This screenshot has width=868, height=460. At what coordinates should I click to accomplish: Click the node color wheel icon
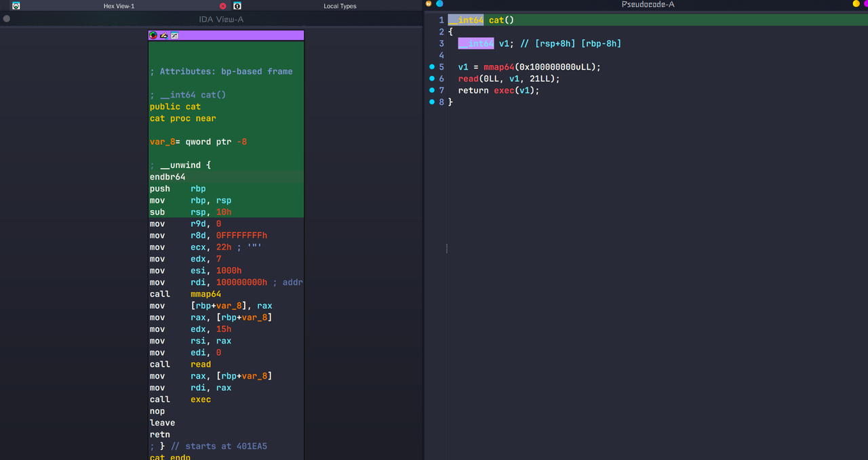(153, 35)
